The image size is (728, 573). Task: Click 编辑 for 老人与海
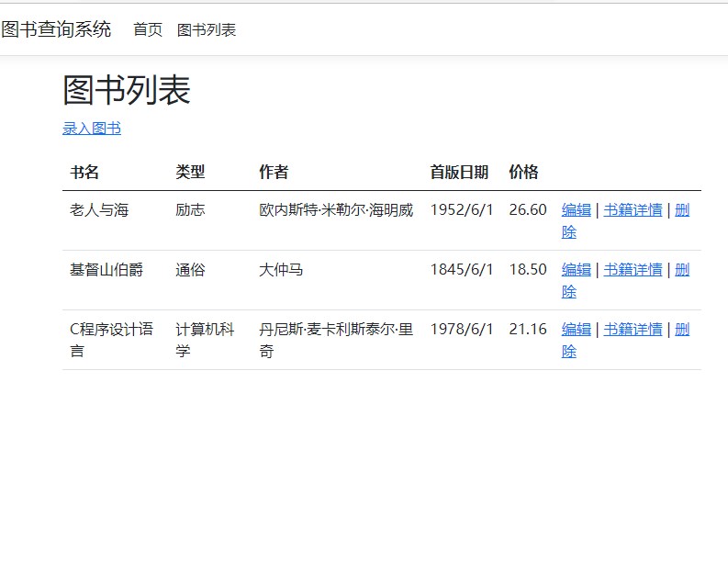[x=577, y=210]
